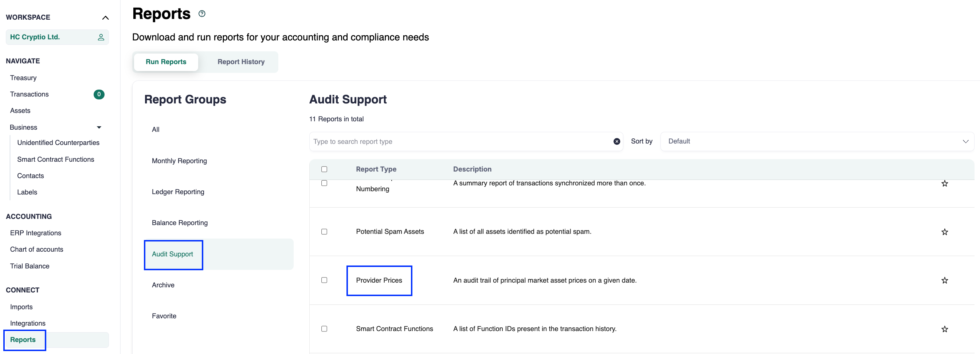Mark Smart Contract Functions report as favorite
The width and height of the screenshot is (980, 354).
pos(944,329)
